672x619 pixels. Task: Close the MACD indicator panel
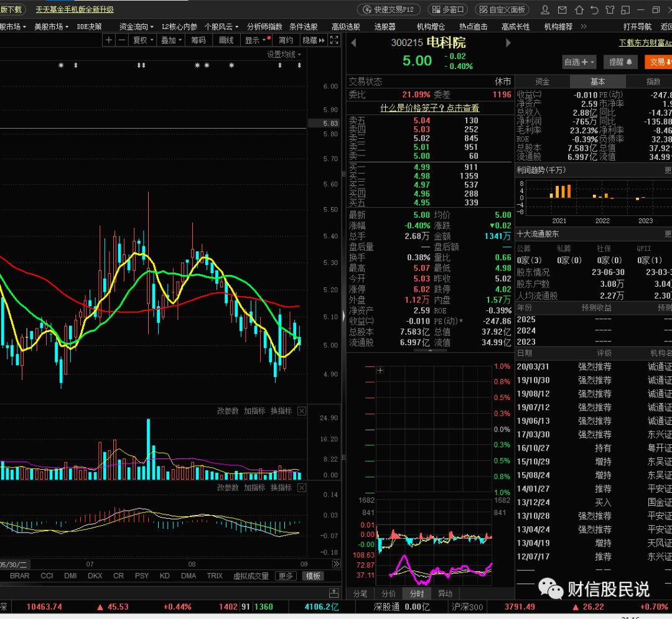tap(302, 488)
